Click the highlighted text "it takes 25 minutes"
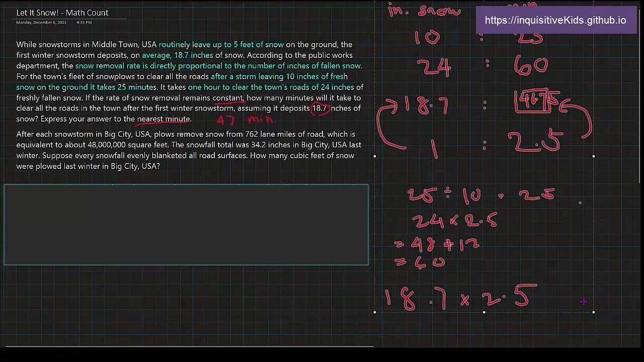Image resolution: width=644 pixels, height=362 pixels. point(123,87)
